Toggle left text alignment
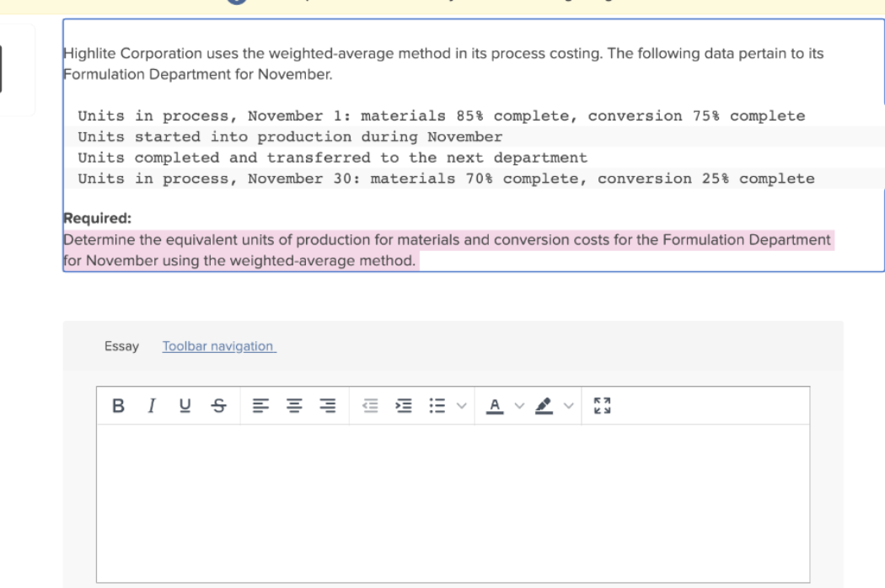This screenshot has height=588, width=885. tap(260, 405)
